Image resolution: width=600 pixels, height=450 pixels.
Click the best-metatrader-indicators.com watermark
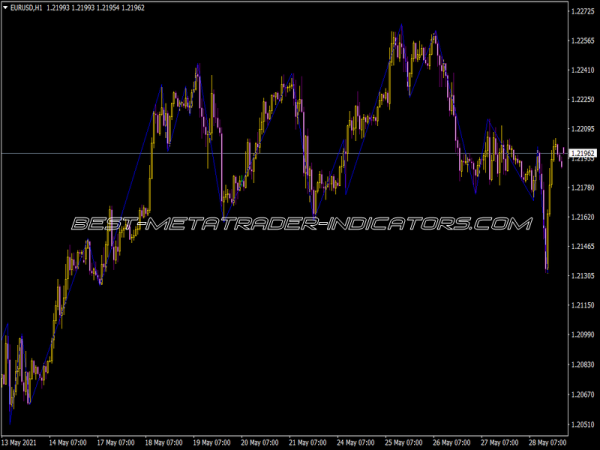coord(300,224)
